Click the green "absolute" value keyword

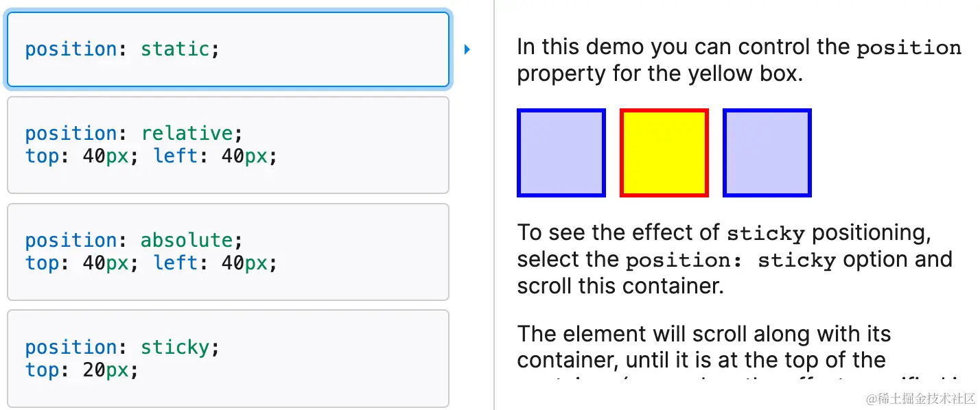click(x=187, y=240)
